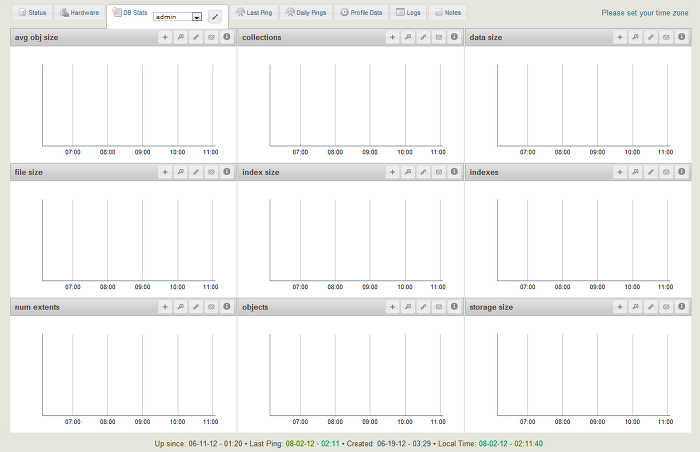Click link icon on objects chart

pyautogui.click(x=423, y=307)
